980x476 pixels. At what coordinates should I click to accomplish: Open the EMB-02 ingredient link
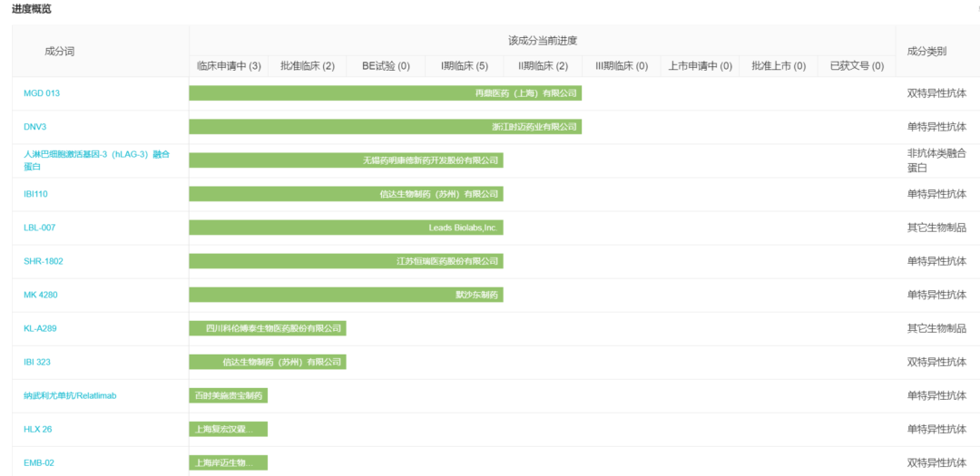(x=39, y=463)
